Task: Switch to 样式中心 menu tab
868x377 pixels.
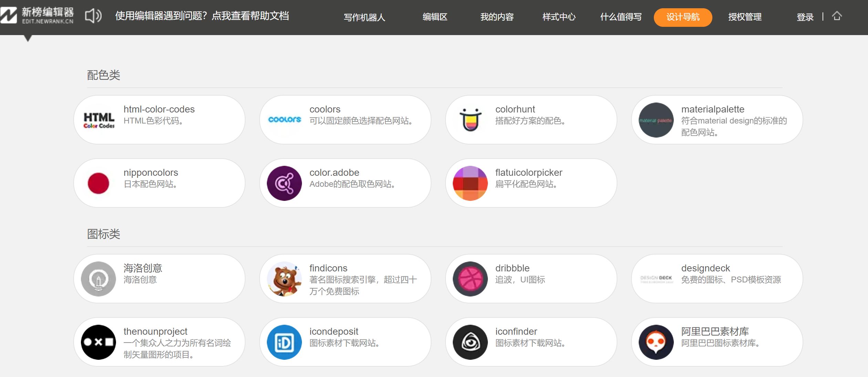Action: click(x=559, y=17)
